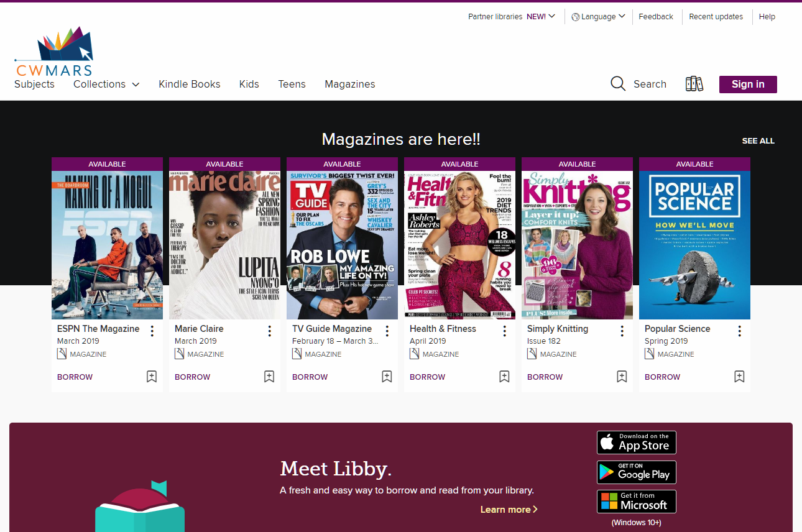Screen dimensions: 802x532
Task: Open three-dot options for Popular Science
Action: click(739, 331)
